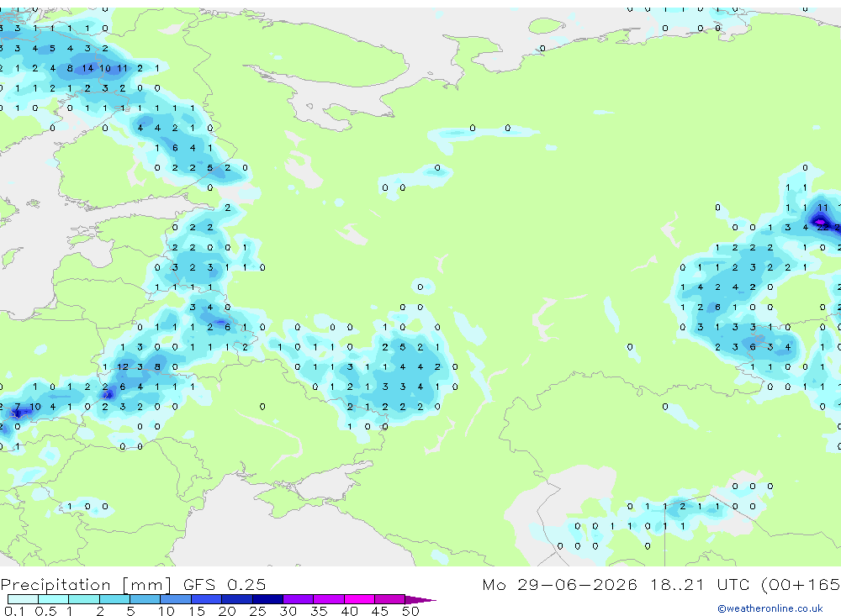Click the 5–10 mm legend color swatch
This screenshot has height=616, width=841.
[145, 599]
